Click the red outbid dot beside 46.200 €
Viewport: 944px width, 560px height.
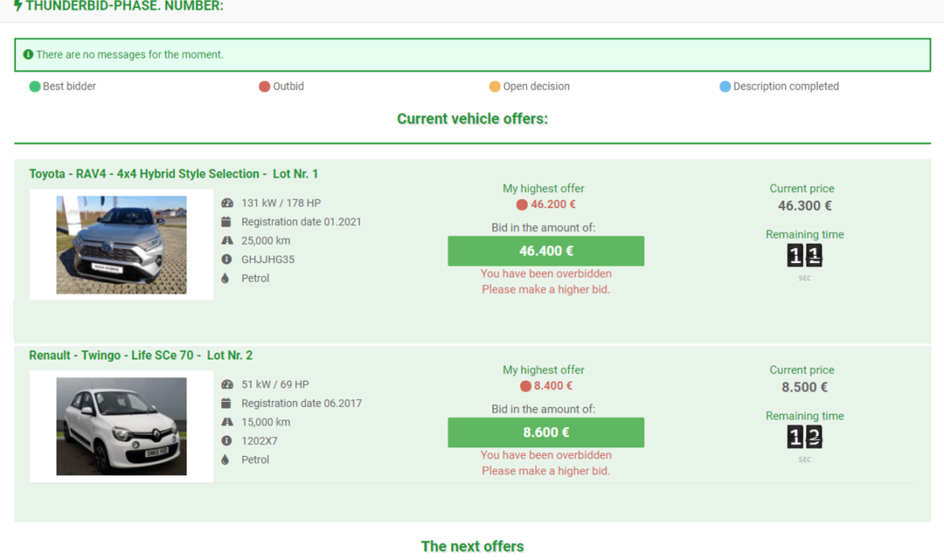[522, 205]
